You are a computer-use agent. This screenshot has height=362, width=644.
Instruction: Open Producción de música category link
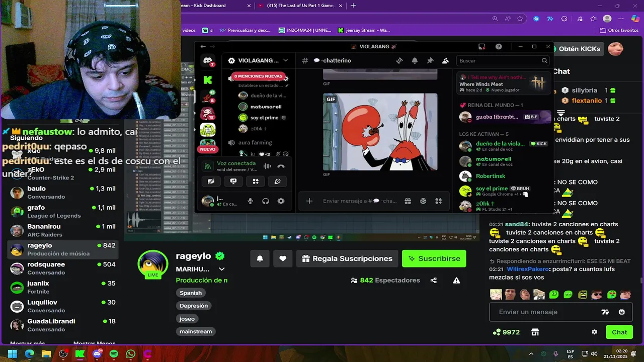pyautogui.click(x=202, y=280)
